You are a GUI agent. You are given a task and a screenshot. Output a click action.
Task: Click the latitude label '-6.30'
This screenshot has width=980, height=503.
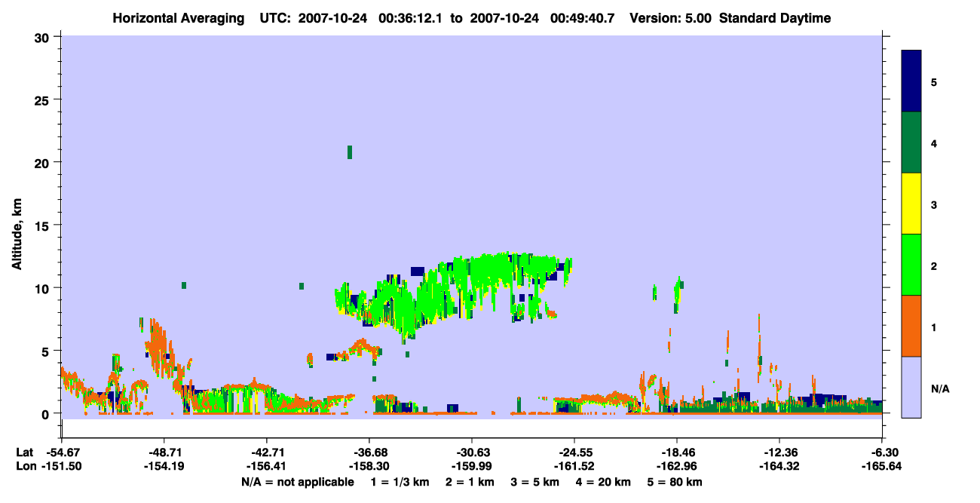[884, 452]
